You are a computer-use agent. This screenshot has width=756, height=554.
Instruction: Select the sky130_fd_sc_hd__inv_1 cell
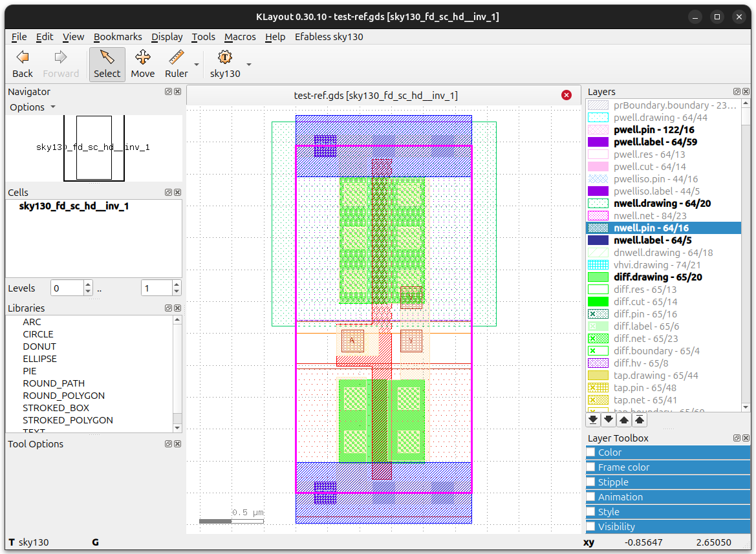(74, 206)
